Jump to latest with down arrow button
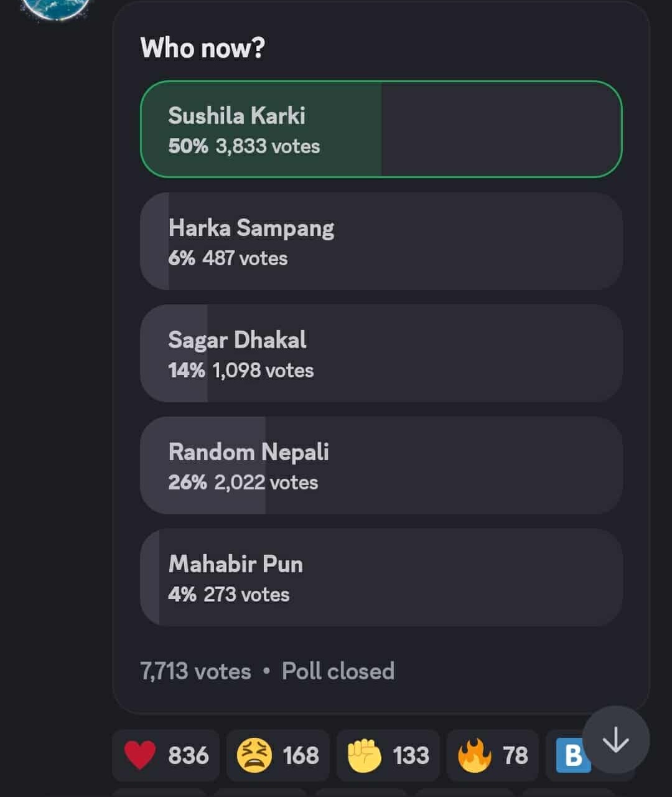Screen dimensions: 672x797 [616, 740]
